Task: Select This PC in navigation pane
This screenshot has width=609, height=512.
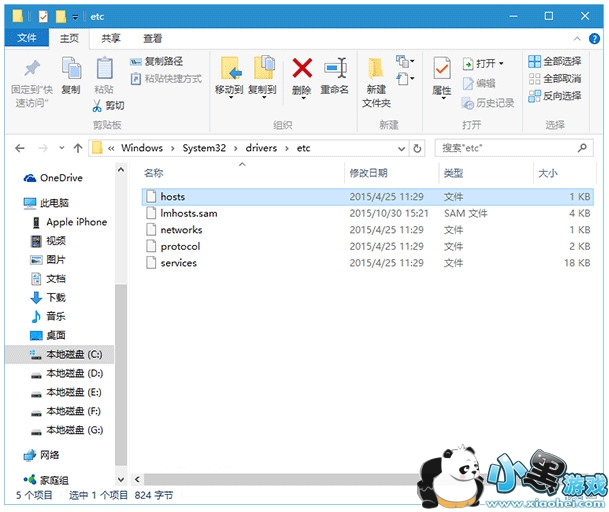Action: pos(46,203)
